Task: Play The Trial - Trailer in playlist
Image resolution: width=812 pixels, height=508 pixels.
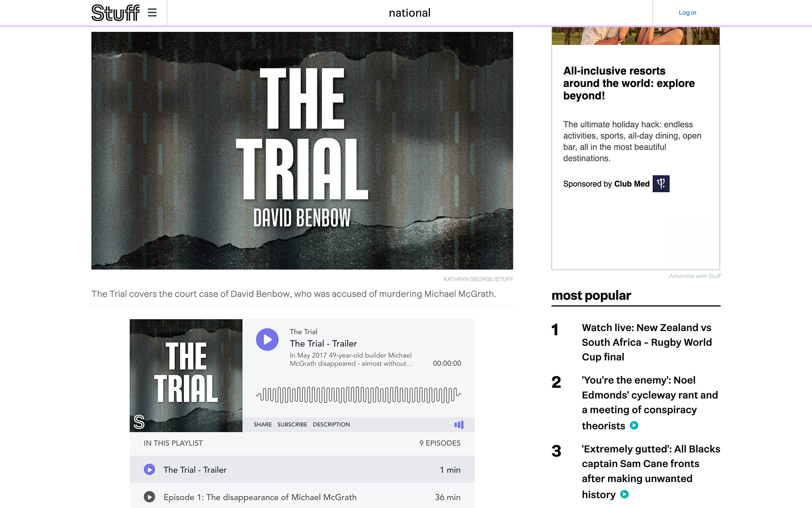Action: 149,469
